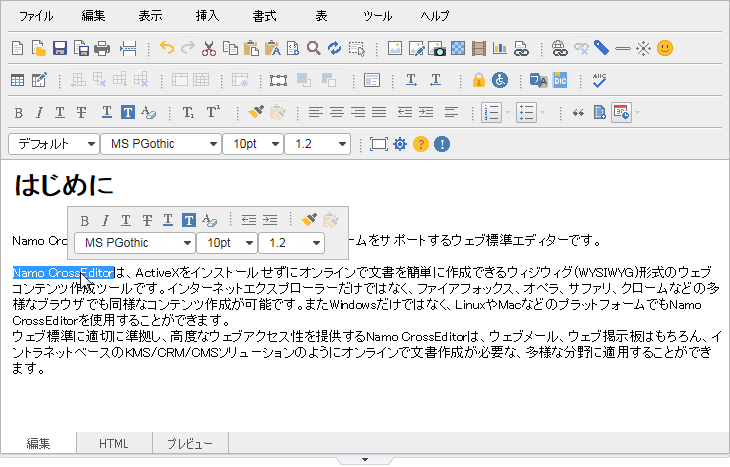The height and width of the screenshot is (467, 730).
Task: Toggle italic in floating mini toolbar
Action: (x=105, y=220)
